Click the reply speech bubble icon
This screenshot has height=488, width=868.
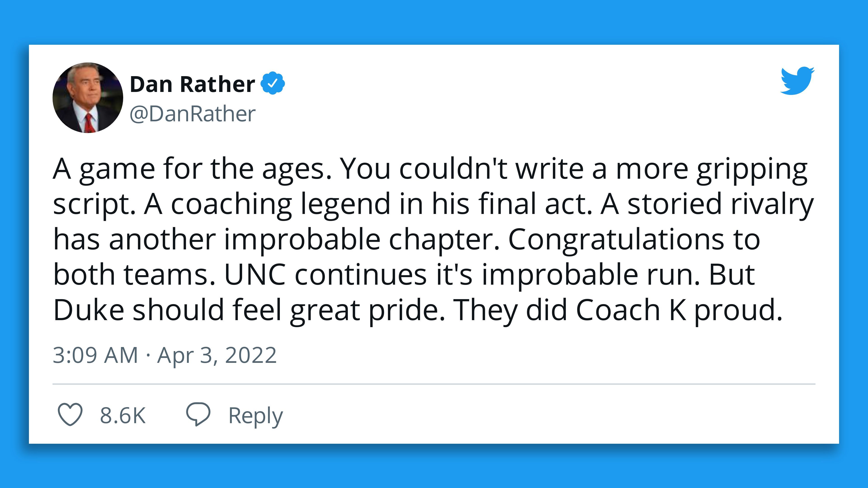pyautogui.click(x=198, y=414)
